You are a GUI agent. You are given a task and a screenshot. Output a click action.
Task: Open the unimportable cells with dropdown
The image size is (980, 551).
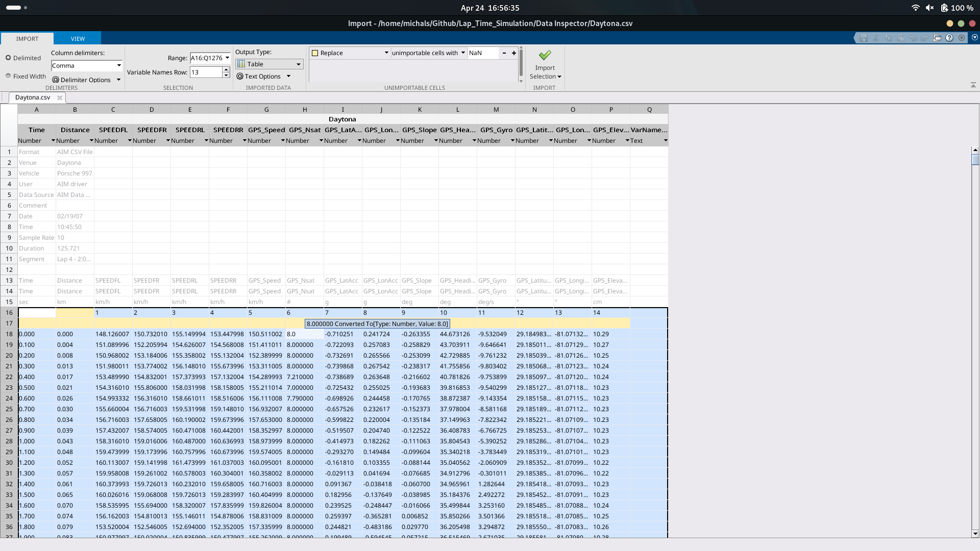click(463, 53)
